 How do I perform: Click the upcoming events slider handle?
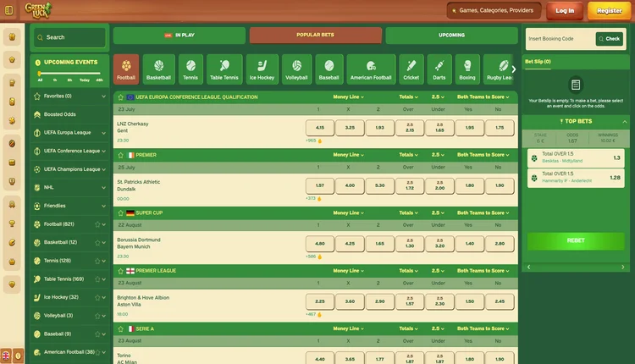coord(39,74)
